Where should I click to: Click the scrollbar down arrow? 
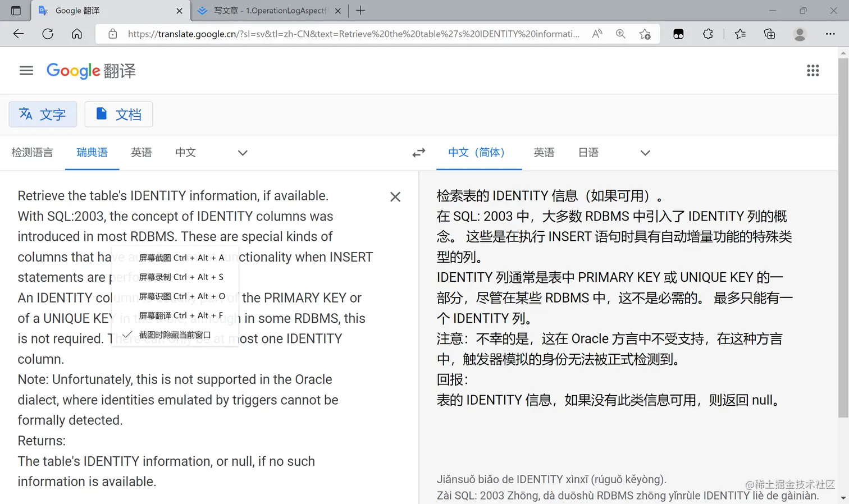(x=843, y=498)
